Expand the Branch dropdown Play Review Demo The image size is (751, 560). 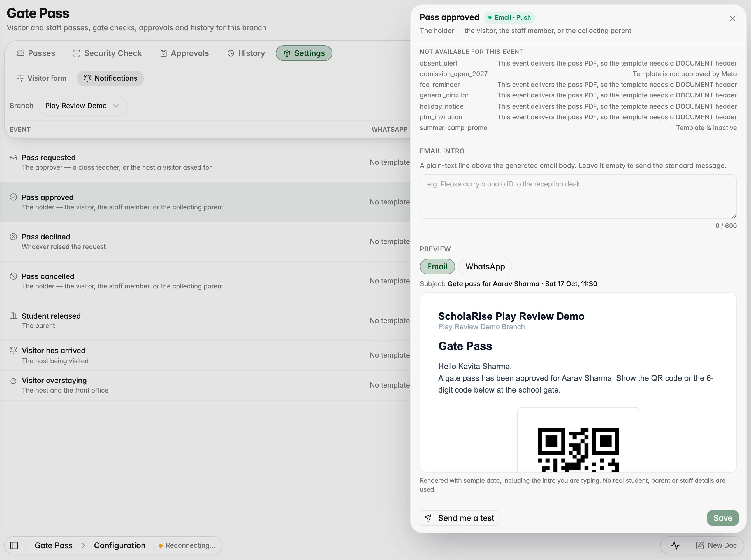tap(83, 106)
